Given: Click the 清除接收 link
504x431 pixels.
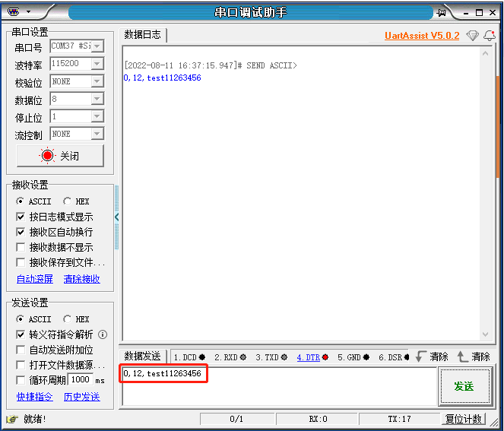Looking at the screenshot, I should click(x=81, y=279).
